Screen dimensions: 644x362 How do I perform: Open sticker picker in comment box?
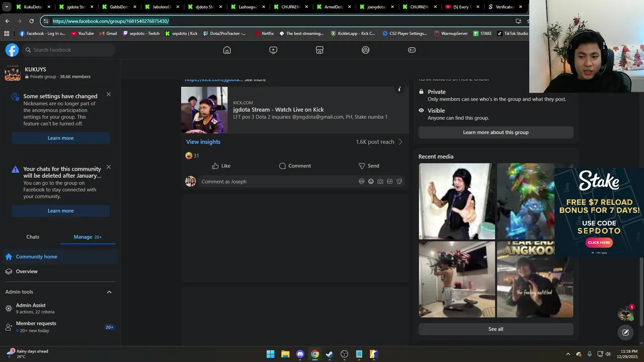click(399, 182)
